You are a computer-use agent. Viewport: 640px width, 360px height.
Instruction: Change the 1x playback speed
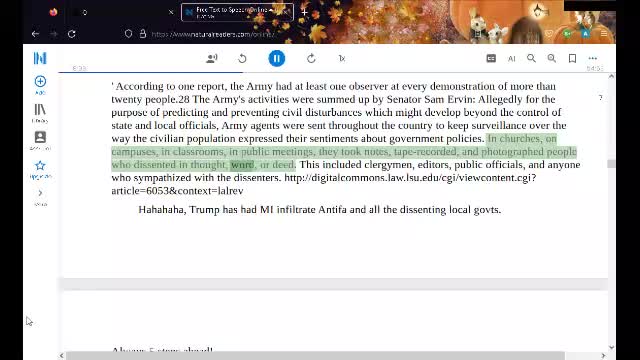click(x=342, y=58)
